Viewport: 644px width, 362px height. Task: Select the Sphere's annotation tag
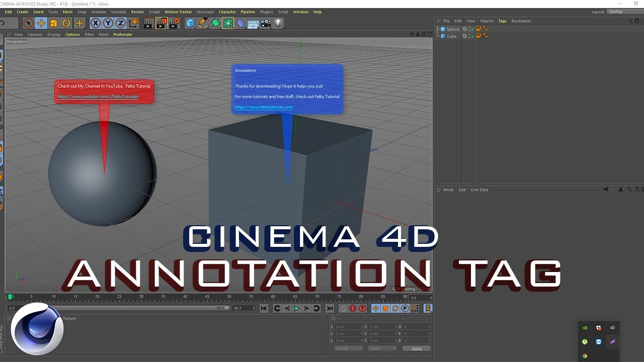[479, 29]
